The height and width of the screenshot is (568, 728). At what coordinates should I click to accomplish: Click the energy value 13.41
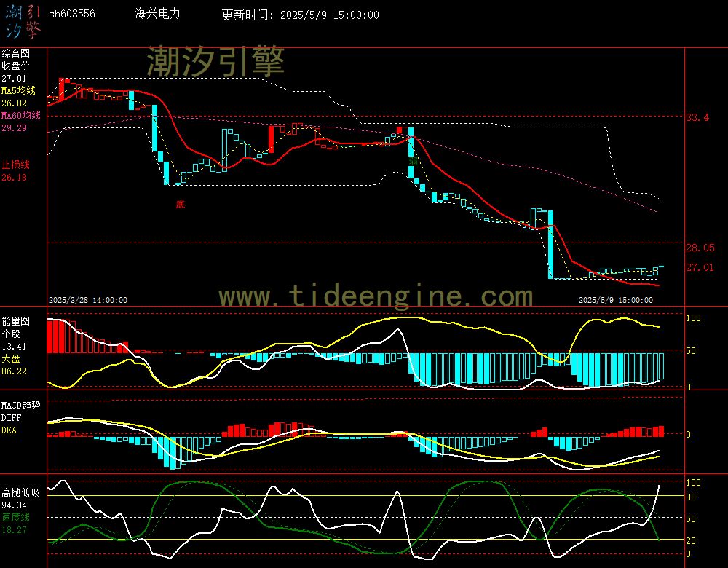click(x=14, y=347)
